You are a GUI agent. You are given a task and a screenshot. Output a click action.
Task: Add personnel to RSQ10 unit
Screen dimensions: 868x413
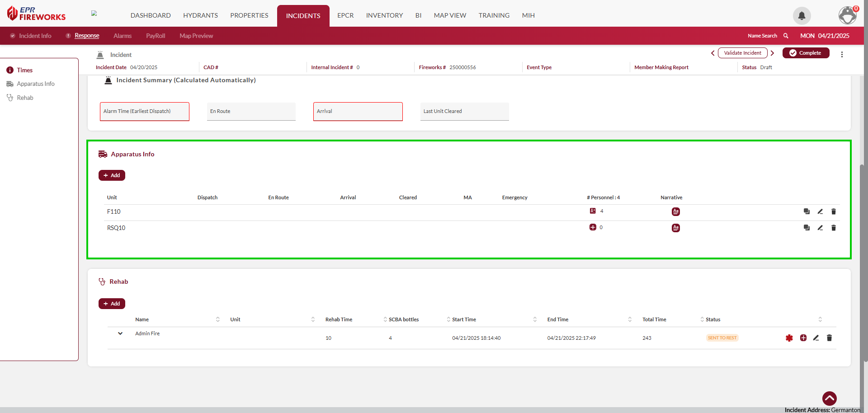tap(593, 227)
